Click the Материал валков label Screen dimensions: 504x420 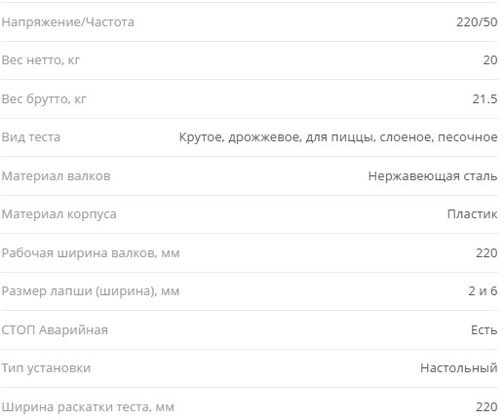(x=56, y=176)
